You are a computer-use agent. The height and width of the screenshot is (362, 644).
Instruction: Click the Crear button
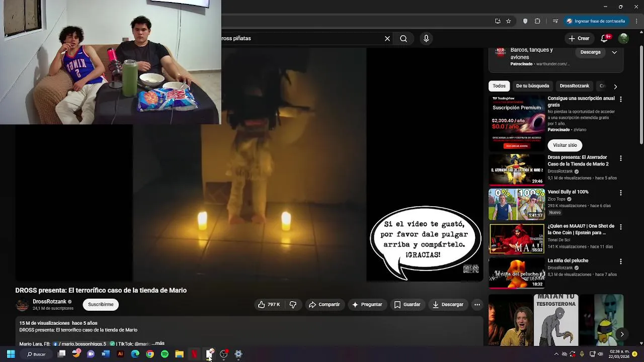click(579, 38)
